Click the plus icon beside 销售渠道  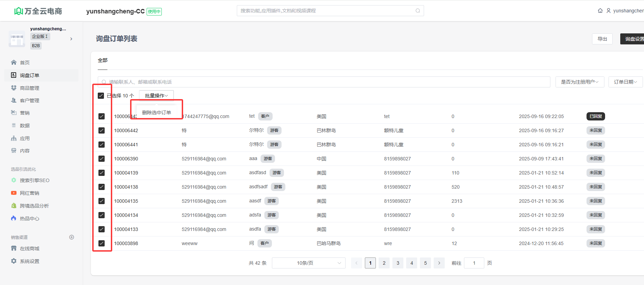pyautogui.click(x=72, y=237)
